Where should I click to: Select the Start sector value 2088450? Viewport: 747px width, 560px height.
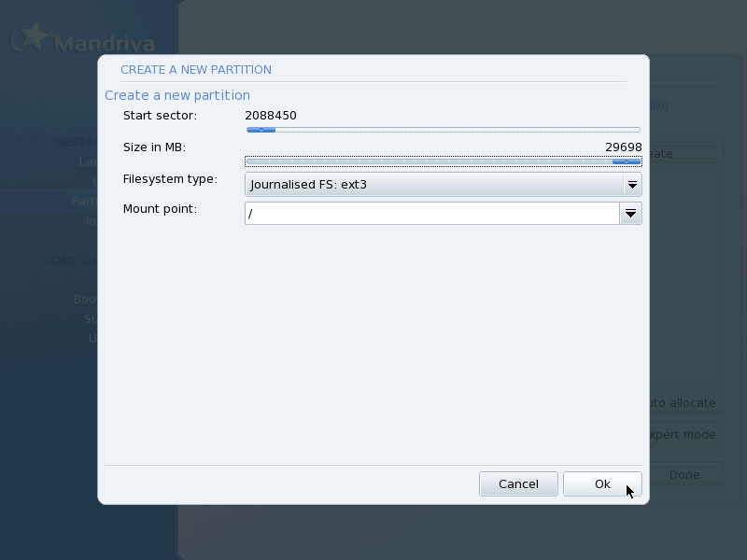pos(271,115)
